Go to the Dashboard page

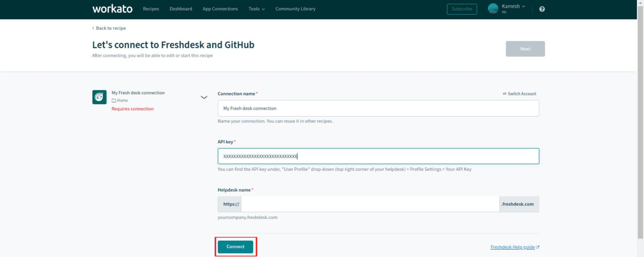(x=181, y=9)
